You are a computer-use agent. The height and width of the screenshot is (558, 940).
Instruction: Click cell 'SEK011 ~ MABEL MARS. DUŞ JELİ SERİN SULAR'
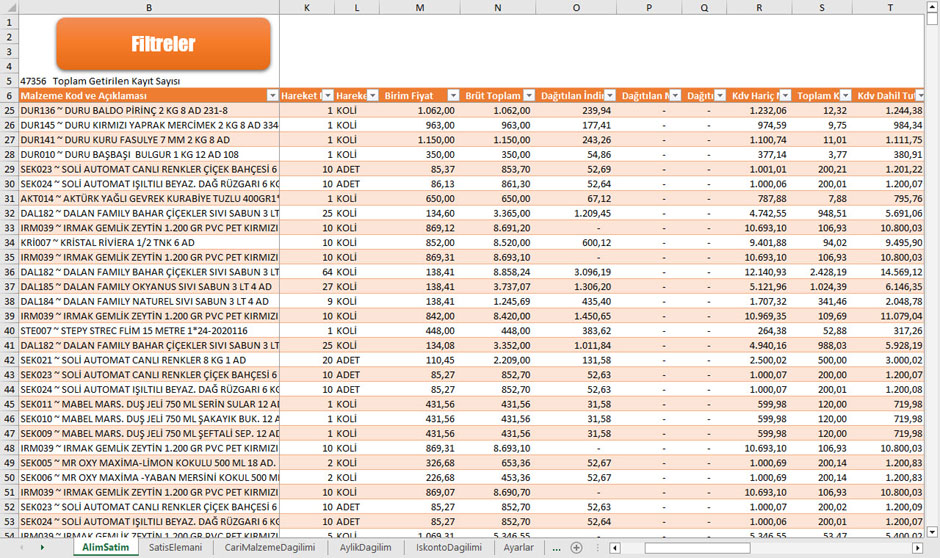(x=149, y=404)
